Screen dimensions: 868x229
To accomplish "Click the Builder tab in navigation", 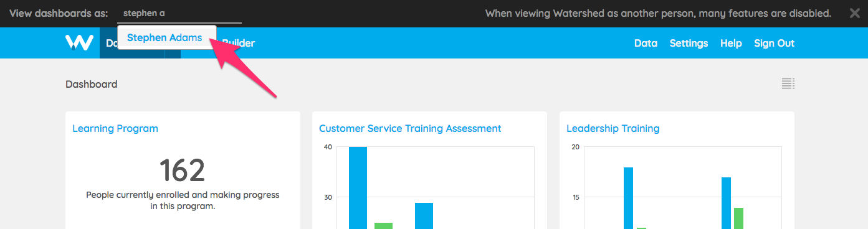I will (238, 43).
